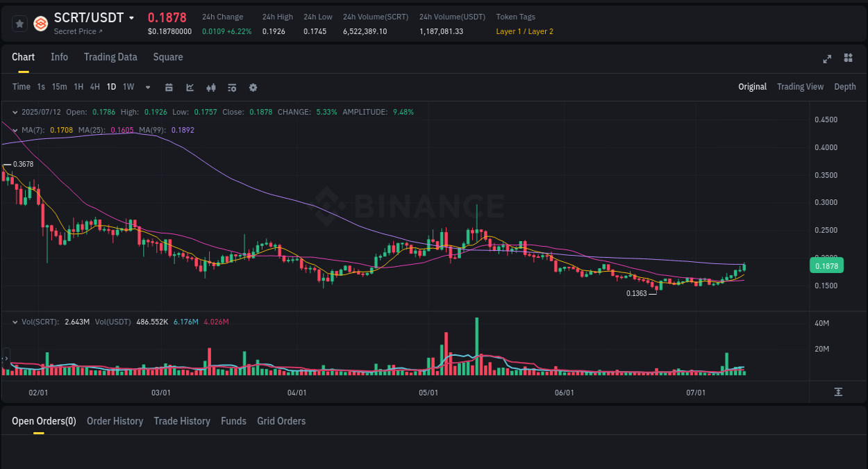Open the chart layout grid icon
Image resolution: width=868 pixels, height=469 pixels.
tap(848, 59)
